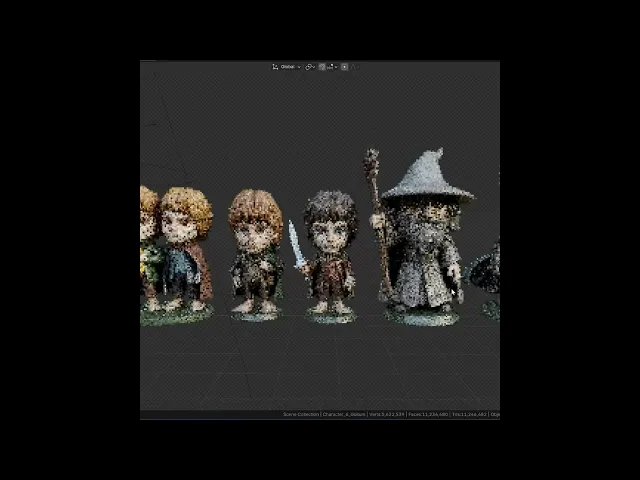
Task: Select the Frodo figurine holding sword
Action: point(327,257)
